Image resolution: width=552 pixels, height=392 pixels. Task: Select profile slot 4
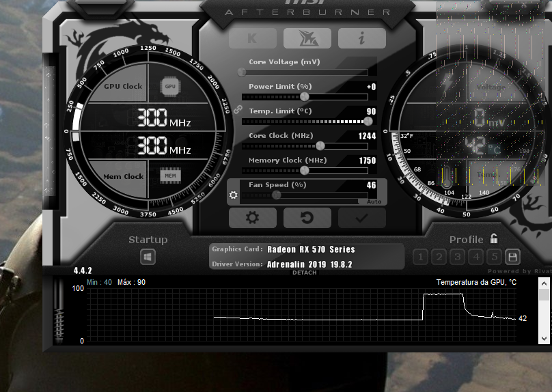click(x=476, y=257)
